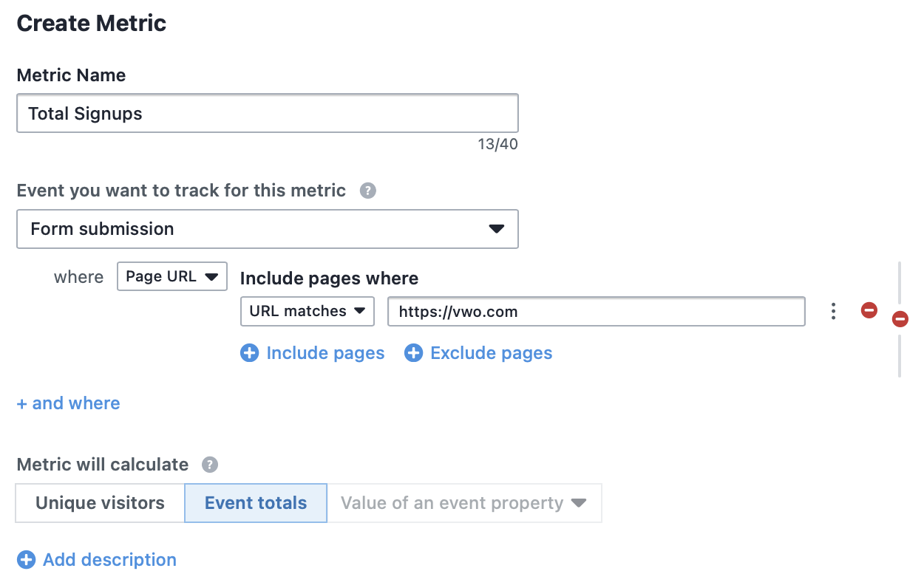Remove the https://vwo.com URL row
The width and height of the screenshot is (924, 588).
[869, 311]
